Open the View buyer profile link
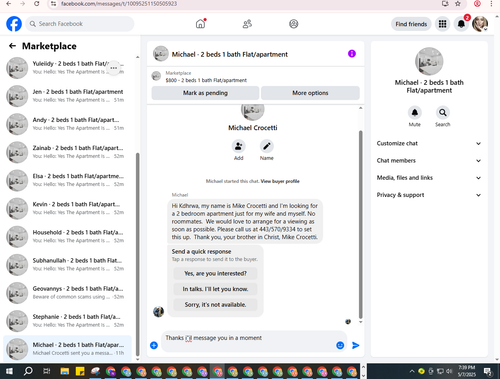This screenshot has height=379, width=500. click(280, 181)
